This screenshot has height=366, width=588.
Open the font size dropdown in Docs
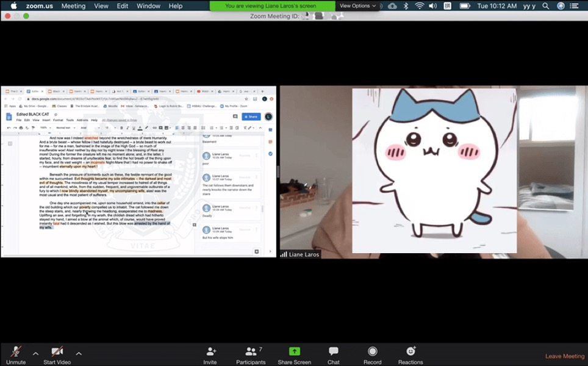click(x=110, y=128)
